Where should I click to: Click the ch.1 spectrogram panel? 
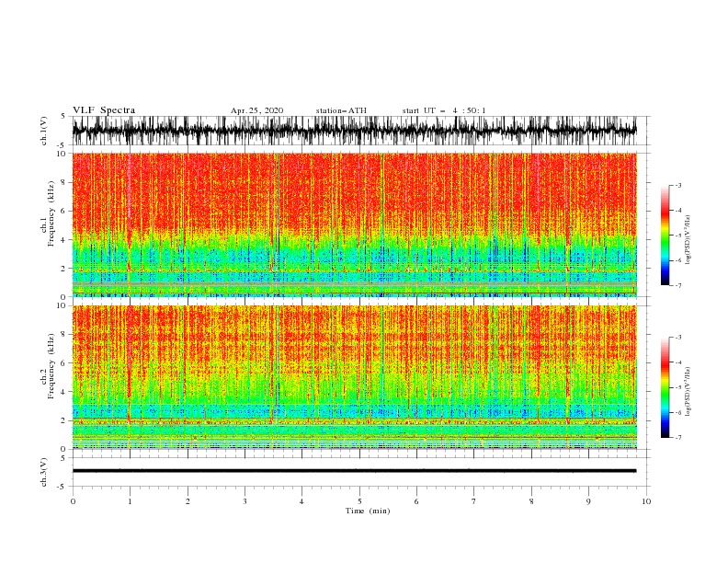point(354,224)
